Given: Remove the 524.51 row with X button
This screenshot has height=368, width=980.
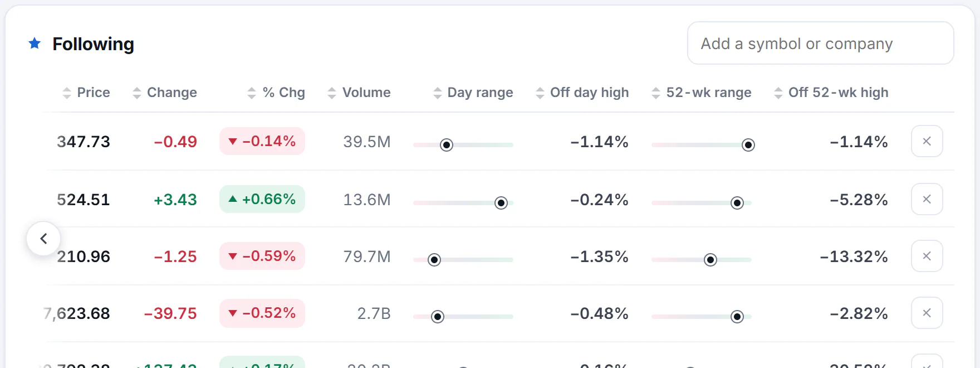Looking at the screenshot, I should click(927, 199).
